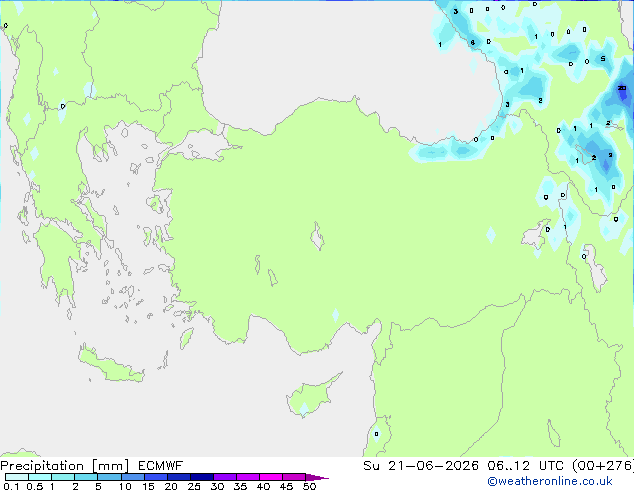The width and height of the screenshot is (634, 490).
Task: Click the '10' legend scale label
Action: (125, 486)
